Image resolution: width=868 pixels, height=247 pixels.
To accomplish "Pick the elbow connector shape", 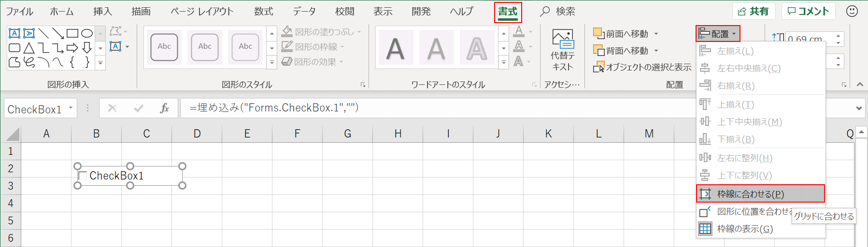I will 43,48.
